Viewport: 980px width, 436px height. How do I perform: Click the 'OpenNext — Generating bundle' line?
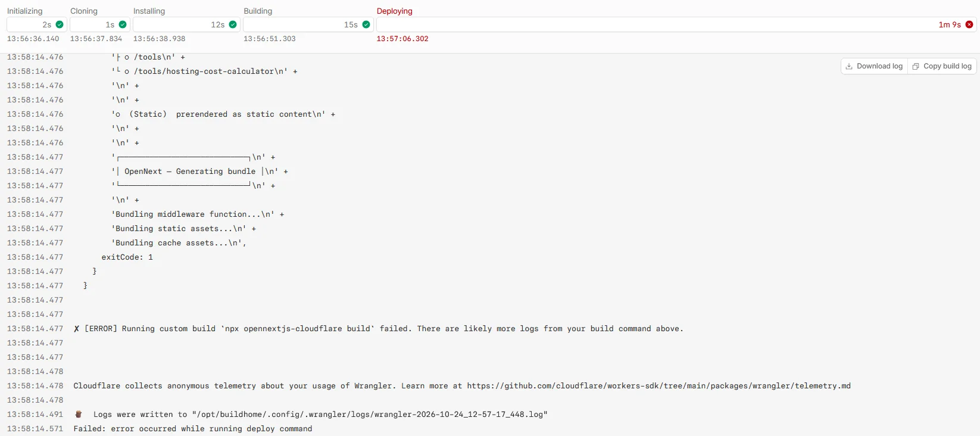click(200, 172)
